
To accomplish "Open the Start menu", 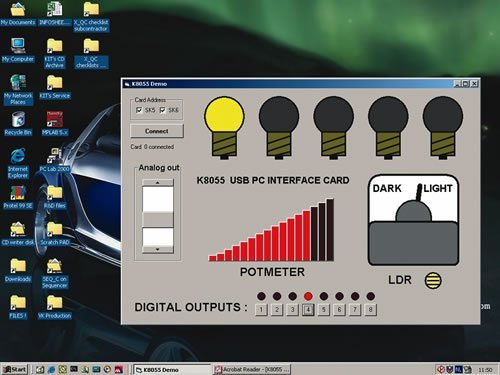I will (14, 369).
